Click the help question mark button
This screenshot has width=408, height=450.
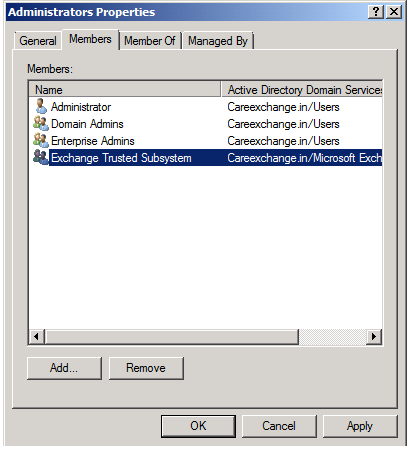point(376,12)
